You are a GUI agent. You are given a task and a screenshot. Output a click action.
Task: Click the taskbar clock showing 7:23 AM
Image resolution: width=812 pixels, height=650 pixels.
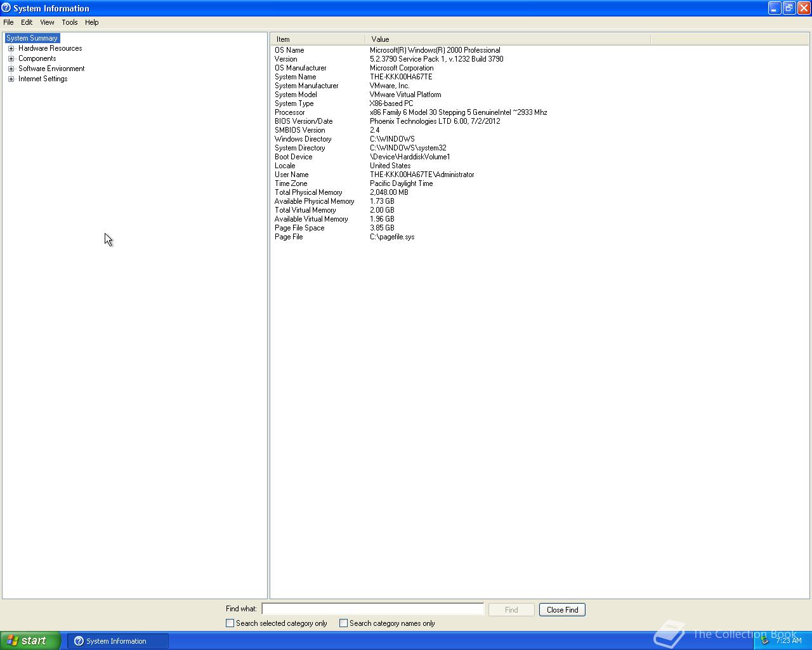[x=789, y=640]
